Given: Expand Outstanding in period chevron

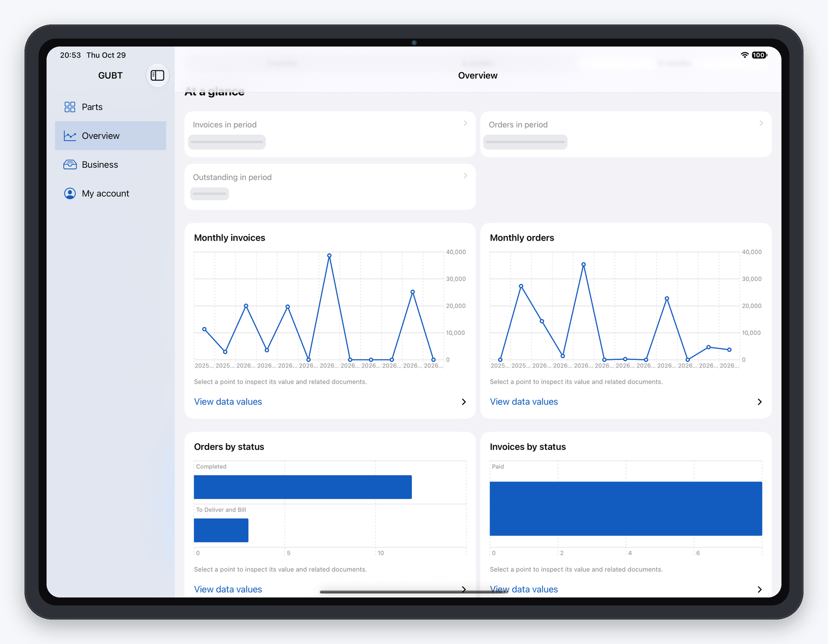Looking at the screenshot, I should (465, 176).
